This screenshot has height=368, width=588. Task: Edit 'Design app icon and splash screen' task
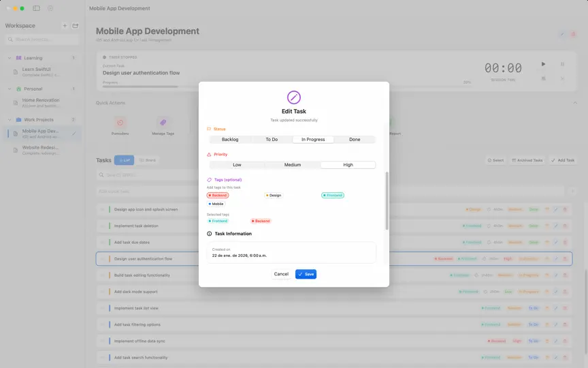point(556,209)
